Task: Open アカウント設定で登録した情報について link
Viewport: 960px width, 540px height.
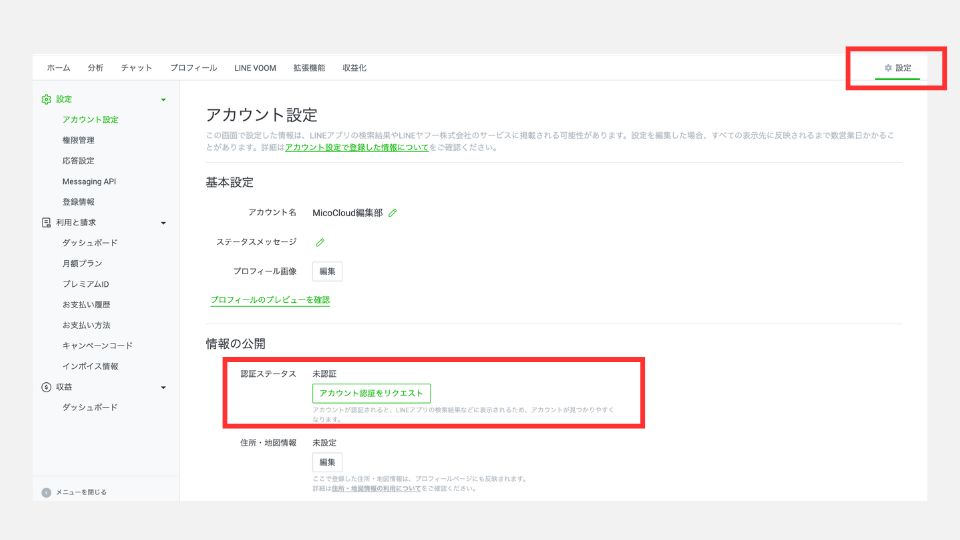Action: 356,148
